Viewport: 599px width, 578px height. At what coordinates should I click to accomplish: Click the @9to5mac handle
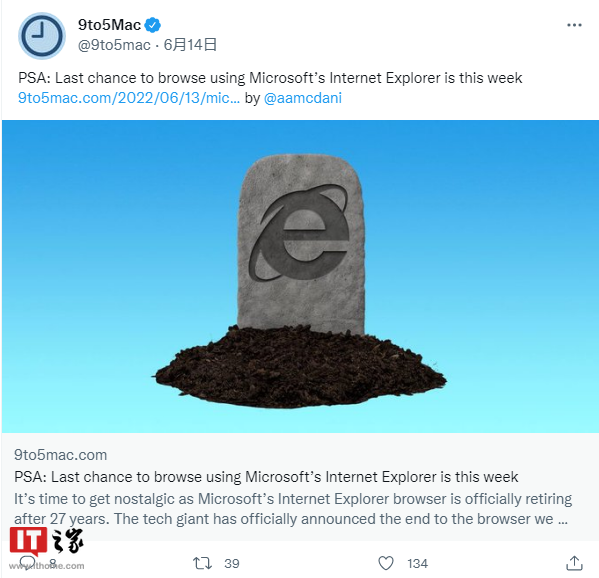coord(114,45)
